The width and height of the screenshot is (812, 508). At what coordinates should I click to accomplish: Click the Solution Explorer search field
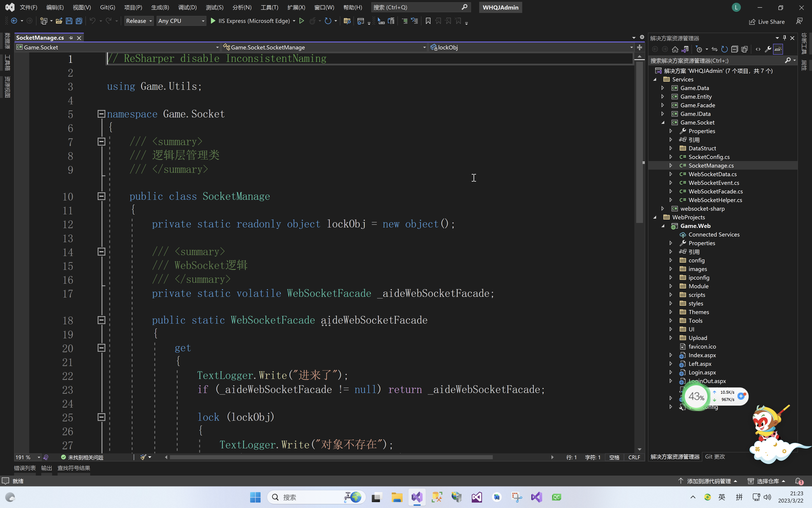click(x=723, y=61)
